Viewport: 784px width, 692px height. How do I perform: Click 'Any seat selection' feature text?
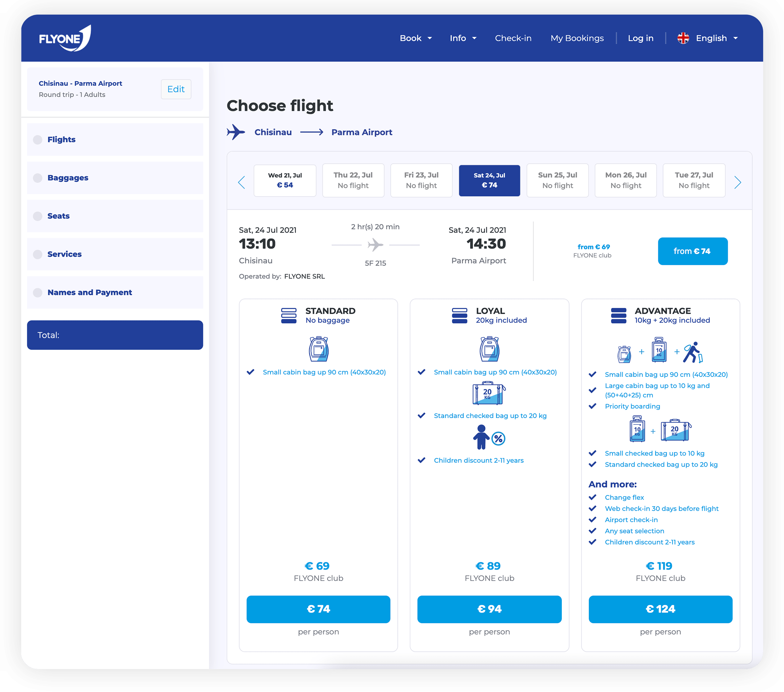click(x=634, y=531)
